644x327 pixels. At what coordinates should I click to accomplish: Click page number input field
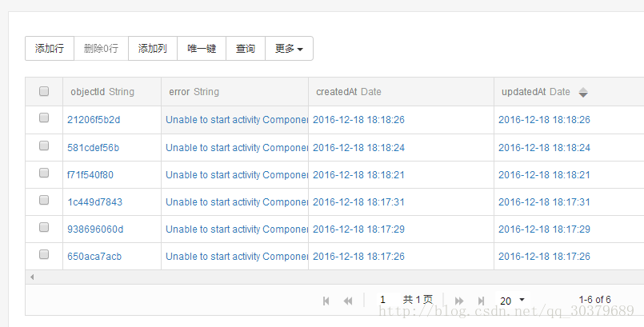383,300
